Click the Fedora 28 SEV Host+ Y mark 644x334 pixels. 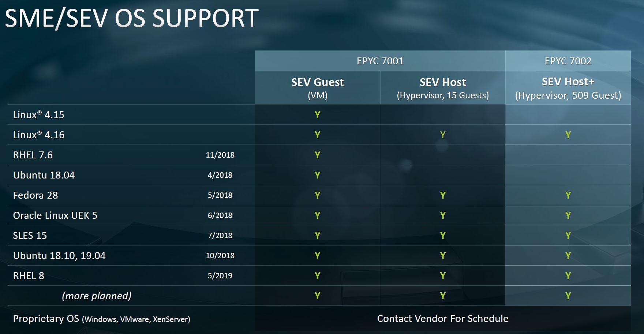[x=568, y=195]
